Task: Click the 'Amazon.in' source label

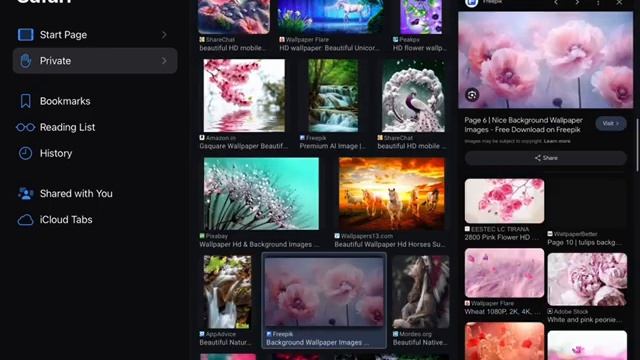Action: coord(220,138)
